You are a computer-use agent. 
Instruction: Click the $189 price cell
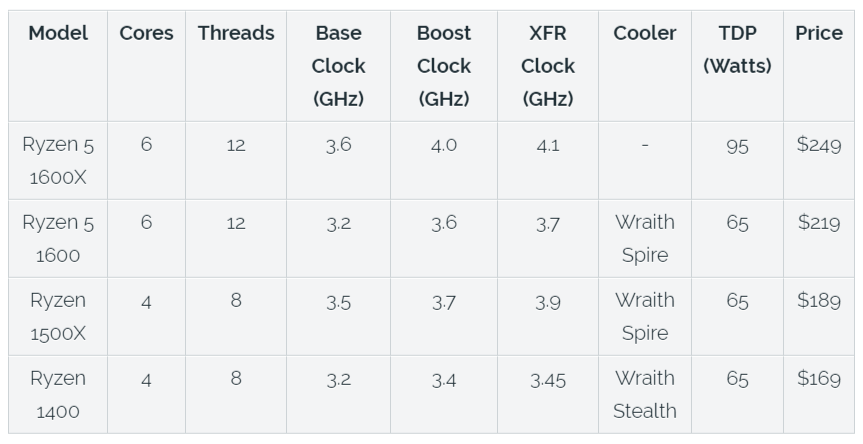pyautogui.click(x=819, y=301)
